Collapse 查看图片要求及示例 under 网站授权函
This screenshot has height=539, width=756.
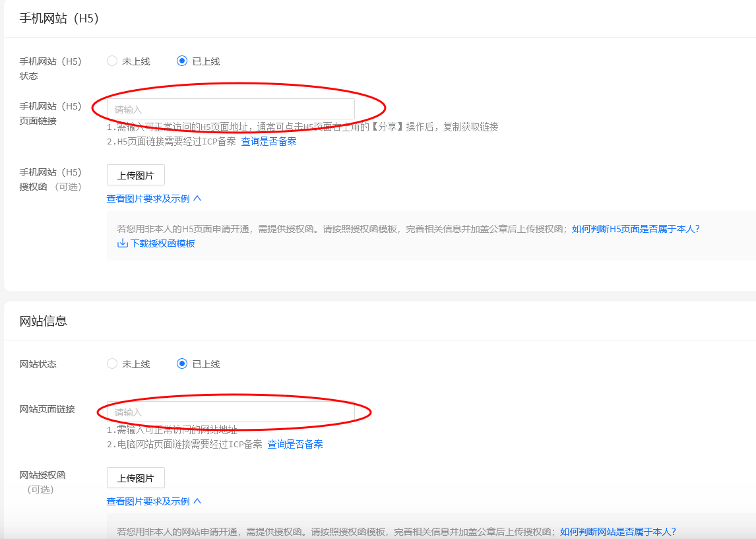[148, 501]
